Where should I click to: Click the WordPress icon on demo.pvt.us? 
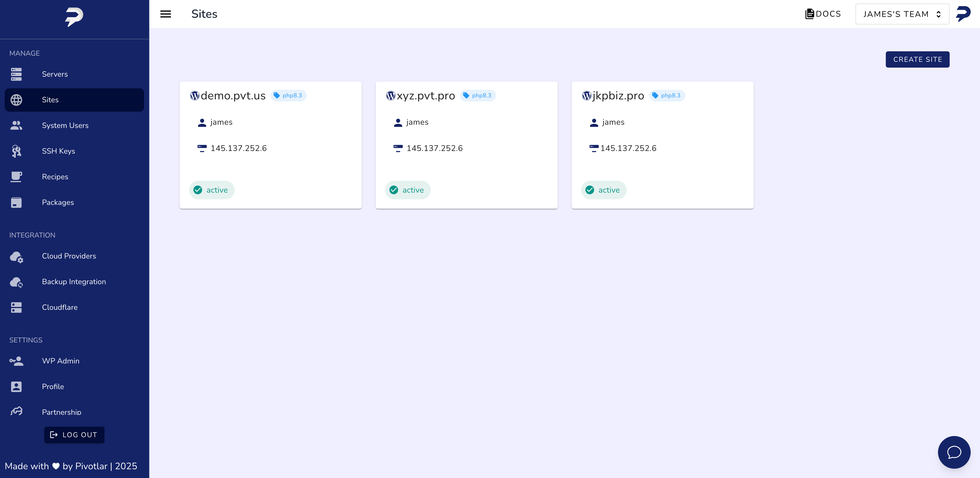(195, 95)
